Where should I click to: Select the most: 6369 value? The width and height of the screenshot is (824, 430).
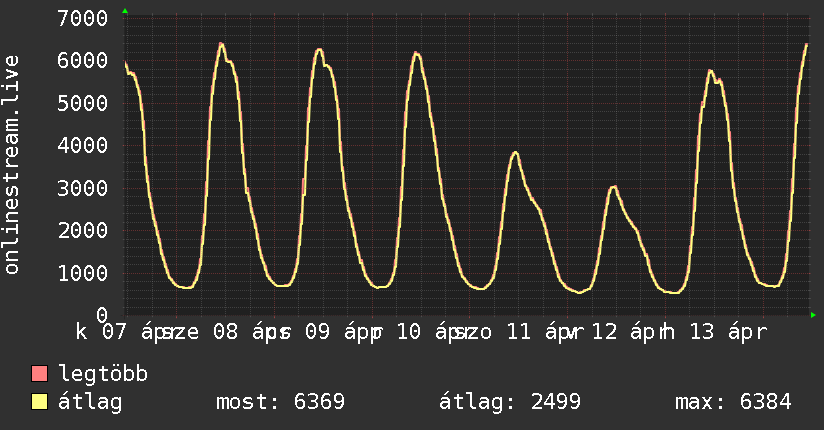coord(280,402)
